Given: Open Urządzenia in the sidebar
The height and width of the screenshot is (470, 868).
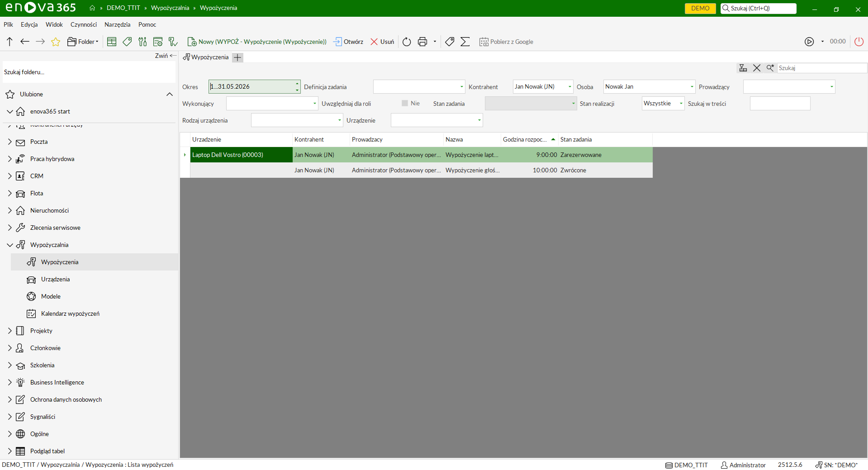Looking at the screenshot, I should pos(55,280).
